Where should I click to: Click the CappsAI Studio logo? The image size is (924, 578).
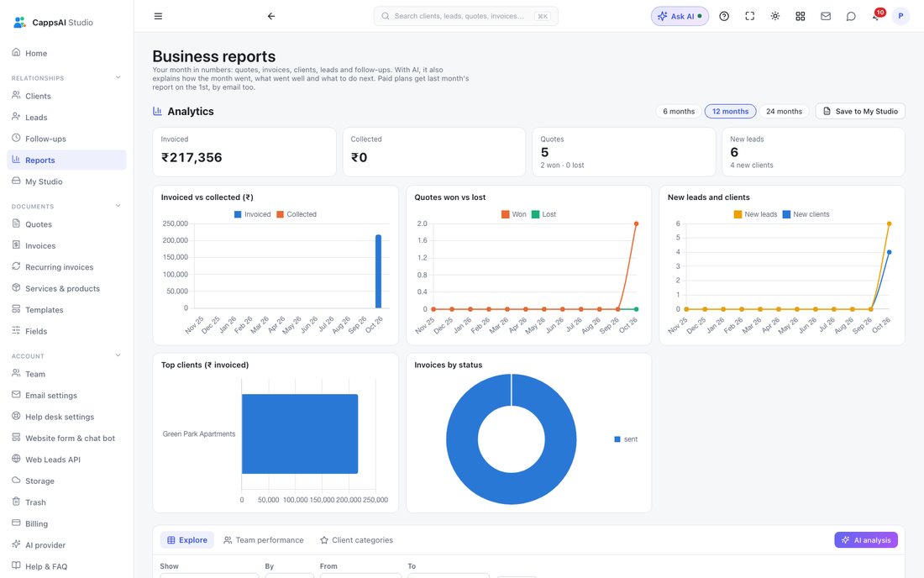click(53, 23)
